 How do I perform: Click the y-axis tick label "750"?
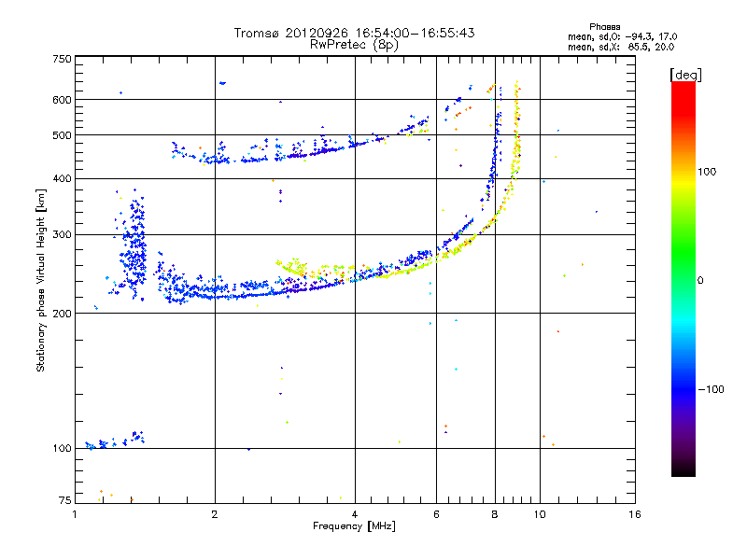click(x=62, y=59)
